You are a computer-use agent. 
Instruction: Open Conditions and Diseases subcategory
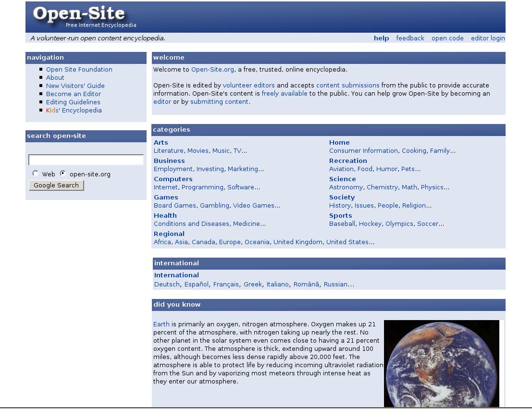click(x=191, y=223)
